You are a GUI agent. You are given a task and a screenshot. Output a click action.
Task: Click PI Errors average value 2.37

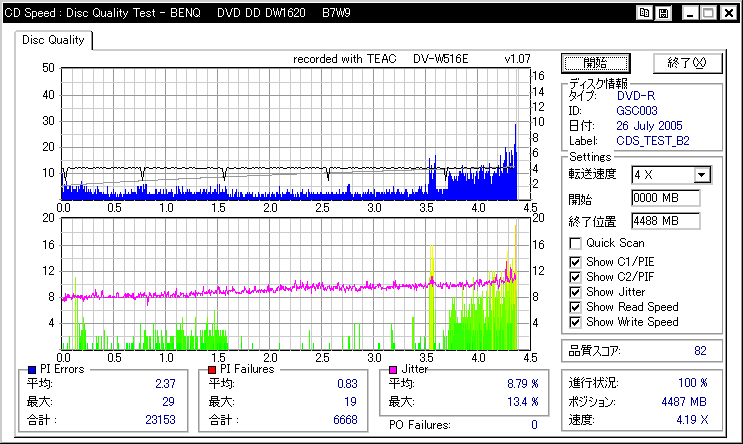(165, 384)
